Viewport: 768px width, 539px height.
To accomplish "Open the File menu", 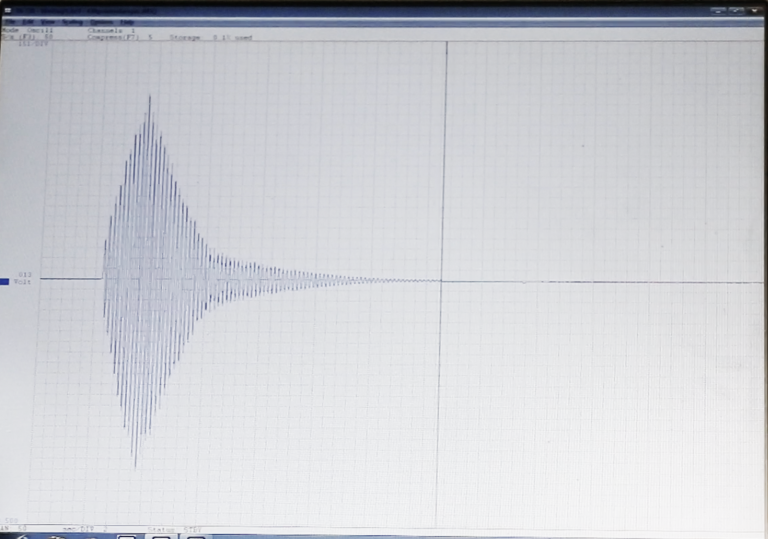I will 10,22.
